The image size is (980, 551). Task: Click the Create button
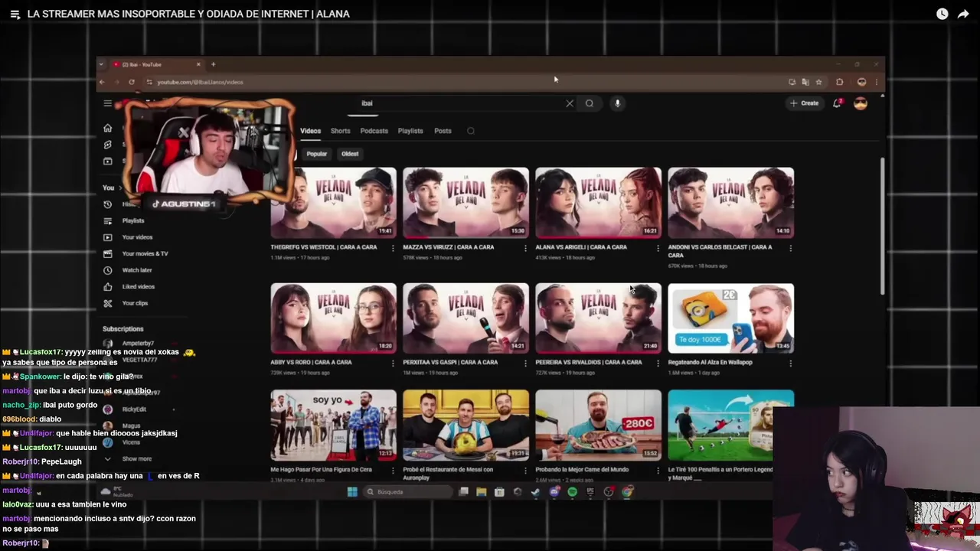[x=805, y=103]
